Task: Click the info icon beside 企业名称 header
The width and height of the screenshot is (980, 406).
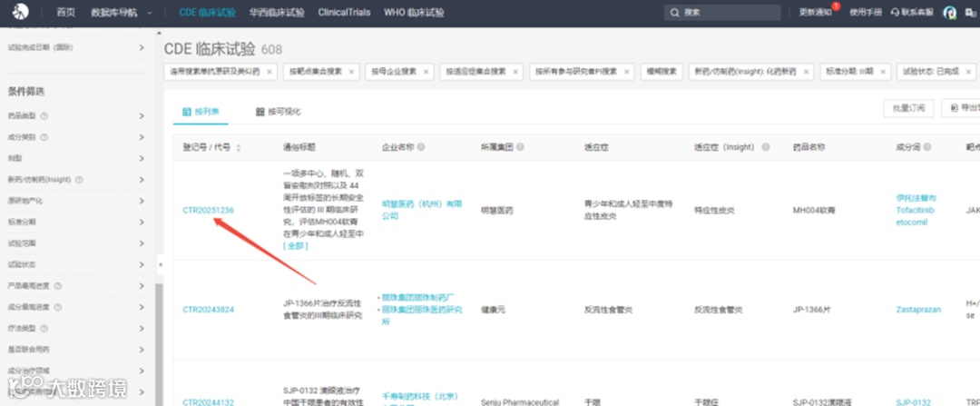Action: pyautogui.click(x=421, y=148)
